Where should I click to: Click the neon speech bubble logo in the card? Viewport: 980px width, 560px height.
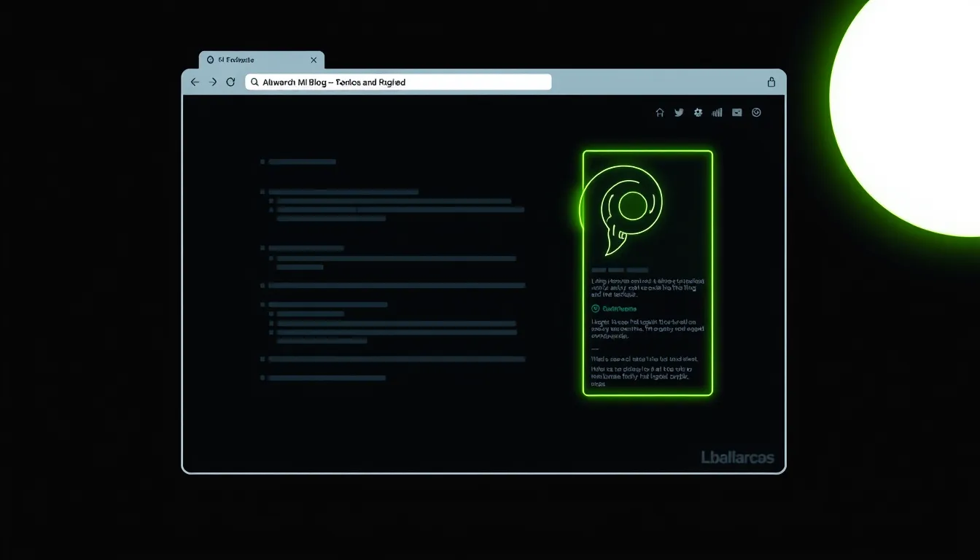click(622, 210)
